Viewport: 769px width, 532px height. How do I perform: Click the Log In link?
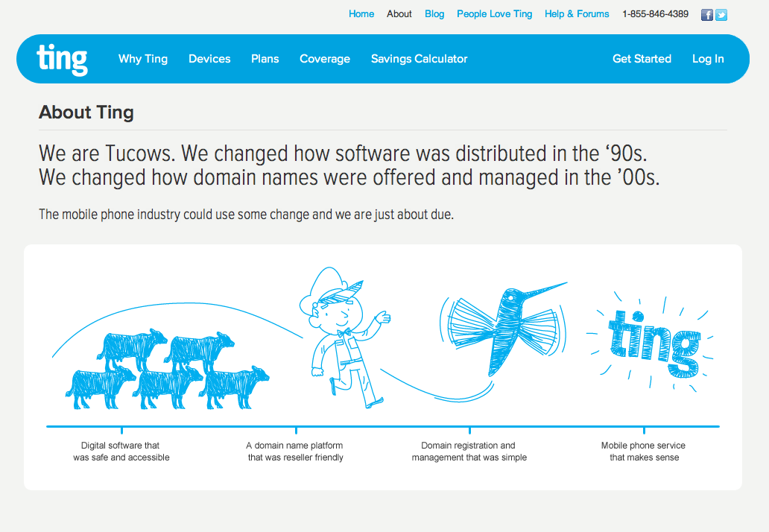[x=708, y=59]
